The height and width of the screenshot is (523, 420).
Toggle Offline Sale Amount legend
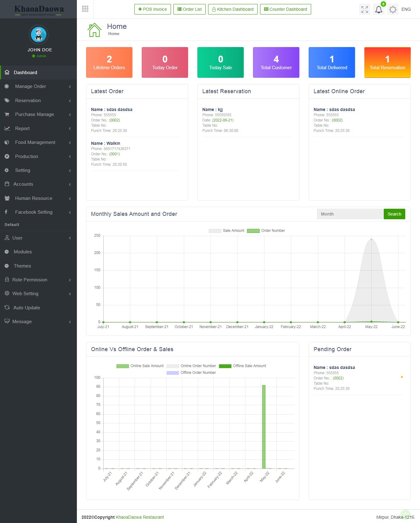pyautogui.click(x=225, y=366)
